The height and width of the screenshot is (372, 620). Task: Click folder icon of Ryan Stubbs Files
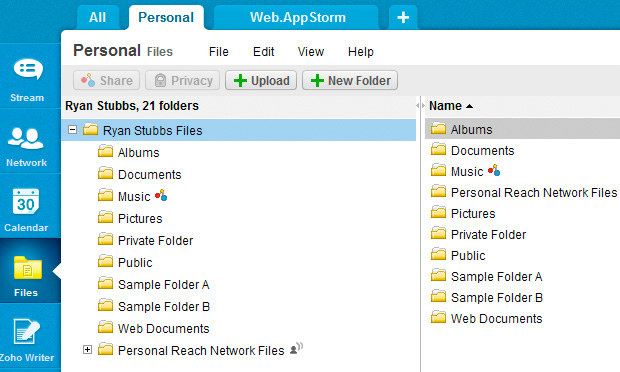[91, 129]
